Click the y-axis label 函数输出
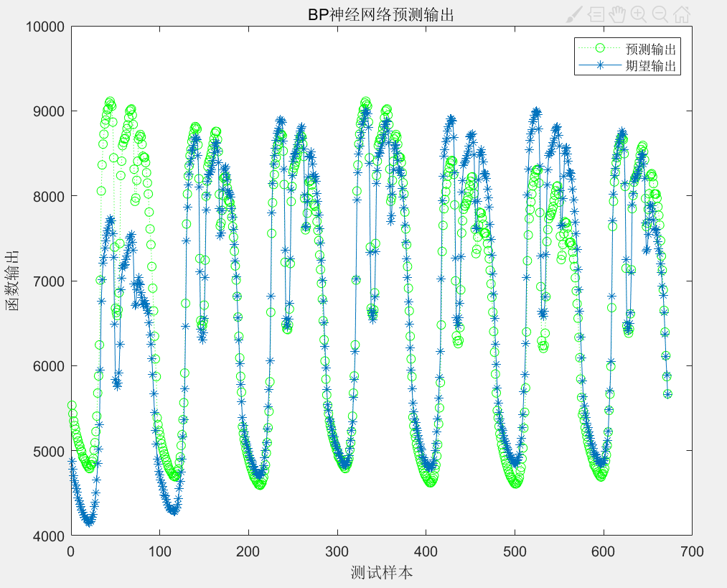Screen dimensions: 727x588 12,281
